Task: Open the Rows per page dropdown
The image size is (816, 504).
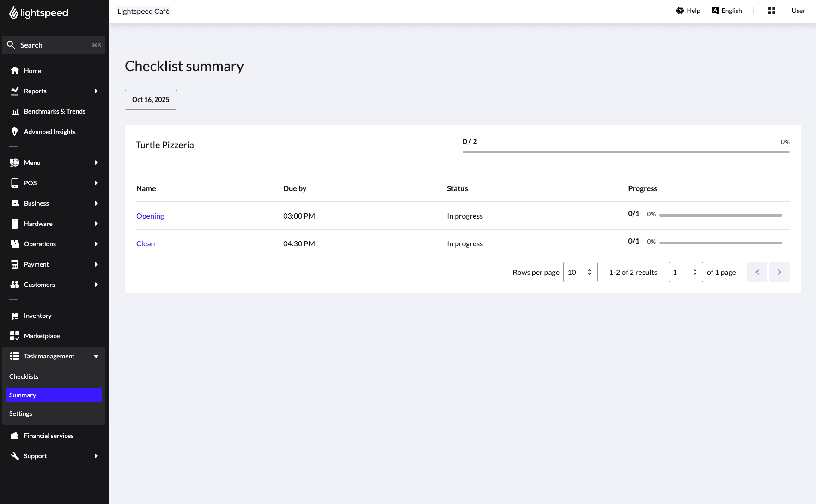Action: 580,272
